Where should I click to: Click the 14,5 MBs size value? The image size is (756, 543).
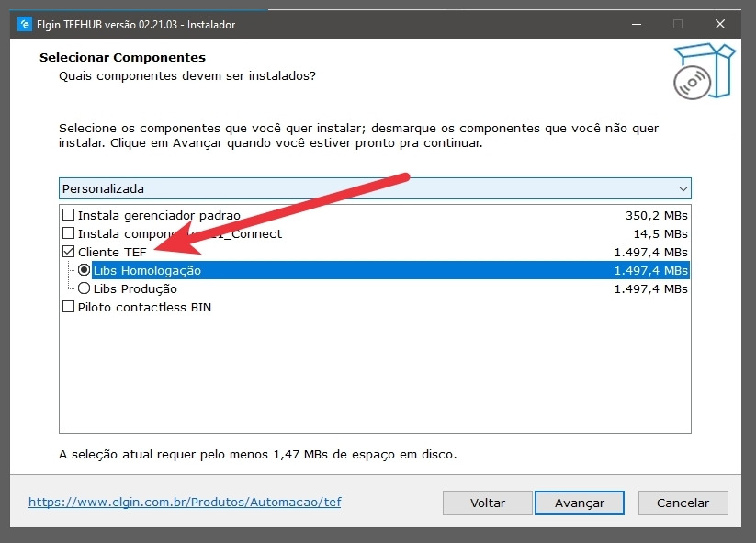pos(660,234)
